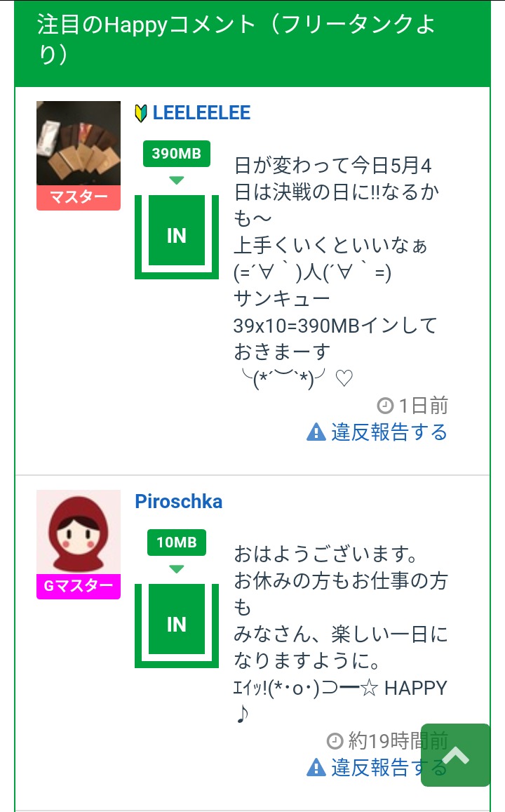Click the 1日前 timestamp text

(423, 405)
